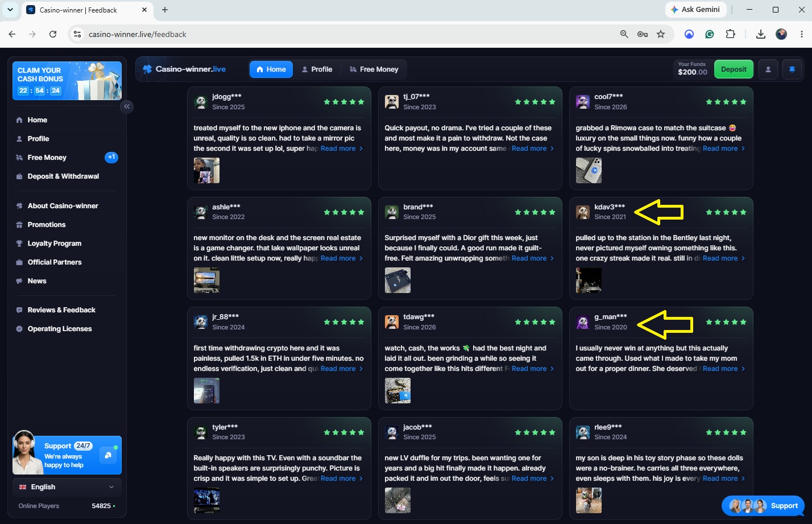Open the password key icon in address bar
Image resolution: width=812 pixels, height=524 pixels.
[x=643, y=34]
